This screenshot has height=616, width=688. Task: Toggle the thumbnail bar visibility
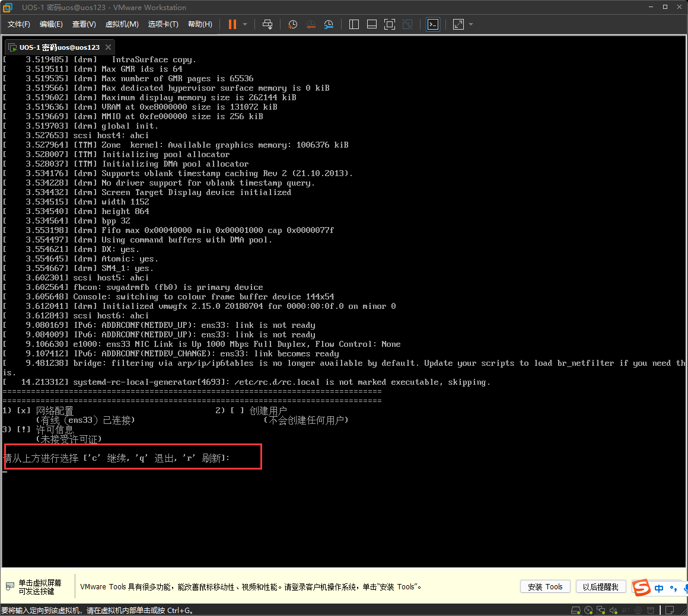(x=372, y=24)
